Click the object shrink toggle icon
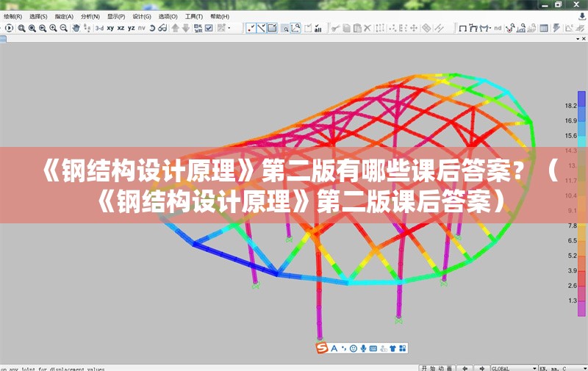This screenshot has height=371, width=588. [198, 28]
